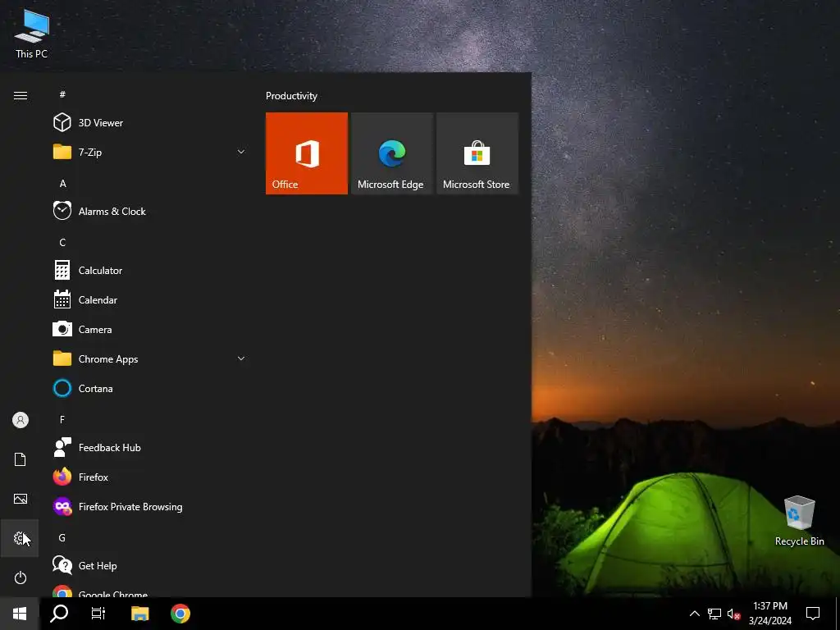Expand the 7-Zip folder chevron
Screen dimensions: 840x630
point(241,152)
